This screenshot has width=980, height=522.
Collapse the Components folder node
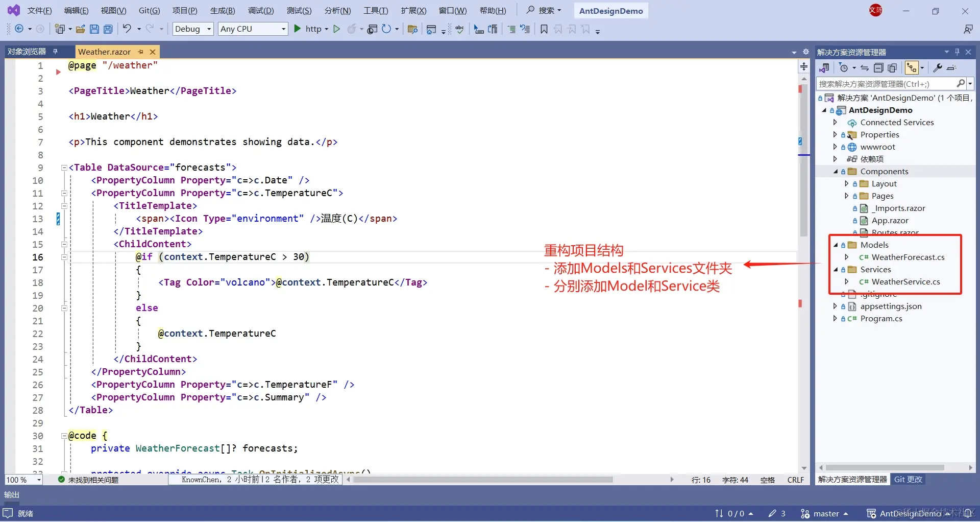pos(836,172)
